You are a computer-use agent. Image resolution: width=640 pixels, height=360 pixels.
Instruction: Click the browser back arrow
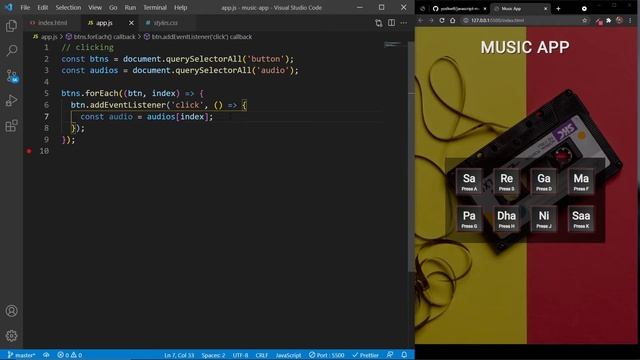click(x=421, y=20)
